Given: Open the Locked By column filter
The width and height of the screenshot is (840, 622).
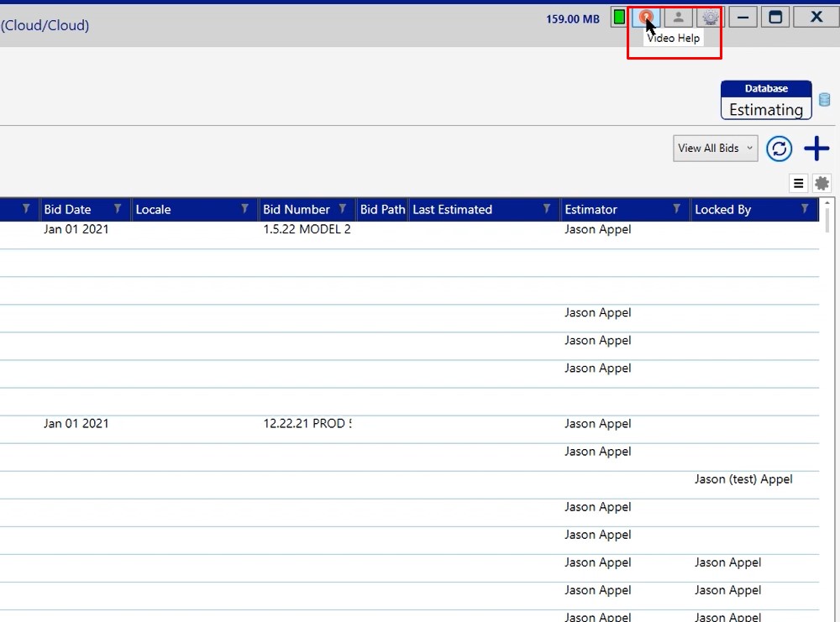Looking at the screenshot, I should tap(805, 209).
